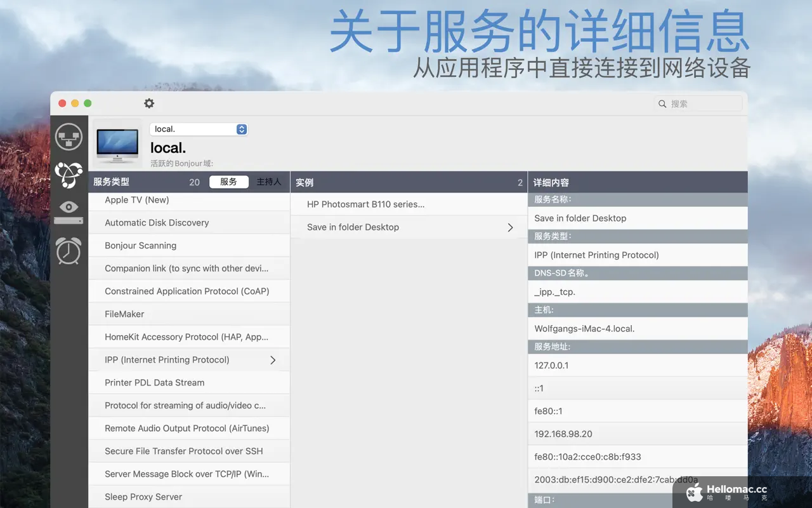
Task: Click host Wolfgangs-iMac-4.local.
Action: (x=638, y=329)
